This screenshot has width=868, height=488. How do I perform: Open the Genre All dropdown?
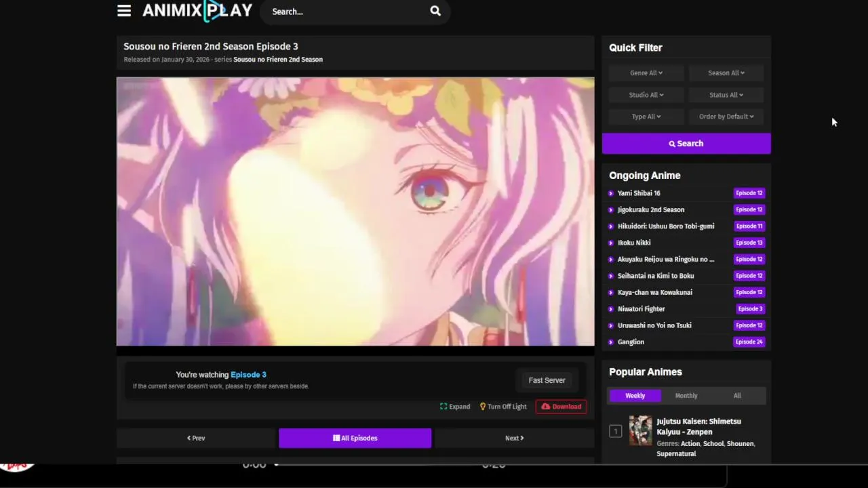pos(646,73)
